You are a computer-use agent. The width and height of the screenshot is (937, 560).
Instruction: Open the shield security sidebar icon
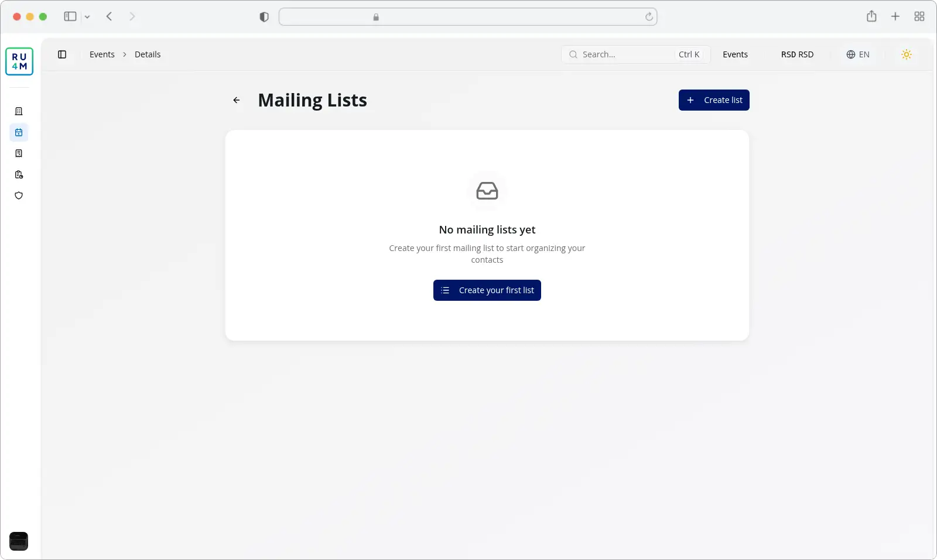tap(19, 195)
